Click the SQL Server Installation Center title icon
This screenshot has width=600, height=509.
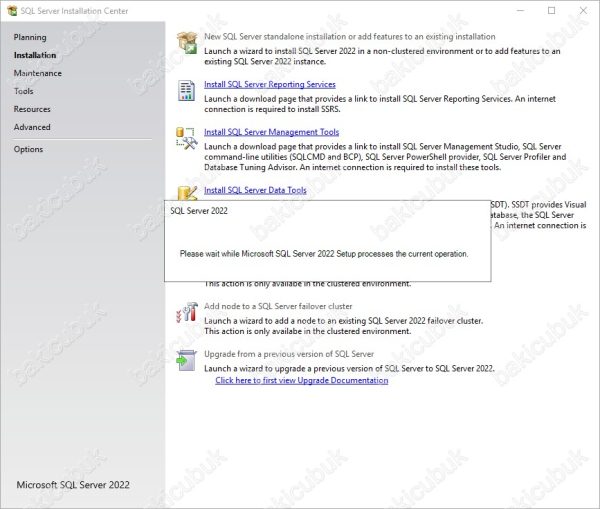(11, 10)
